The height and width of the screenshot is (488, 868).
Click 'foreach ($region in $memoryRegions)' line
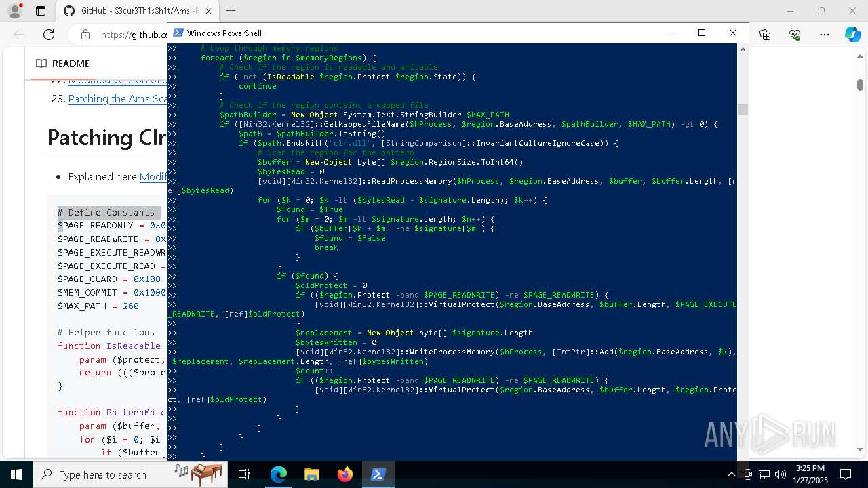(288, 58)
